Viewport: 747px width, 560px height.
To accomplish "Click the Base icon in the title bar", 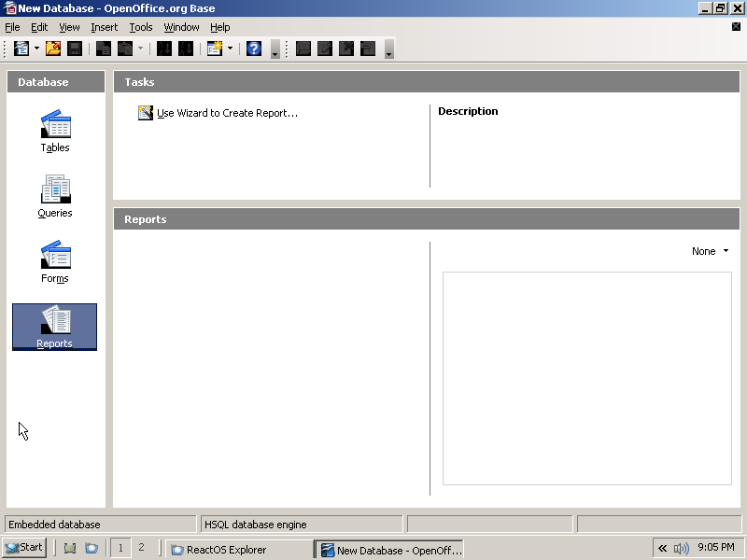I will [9, 8].
